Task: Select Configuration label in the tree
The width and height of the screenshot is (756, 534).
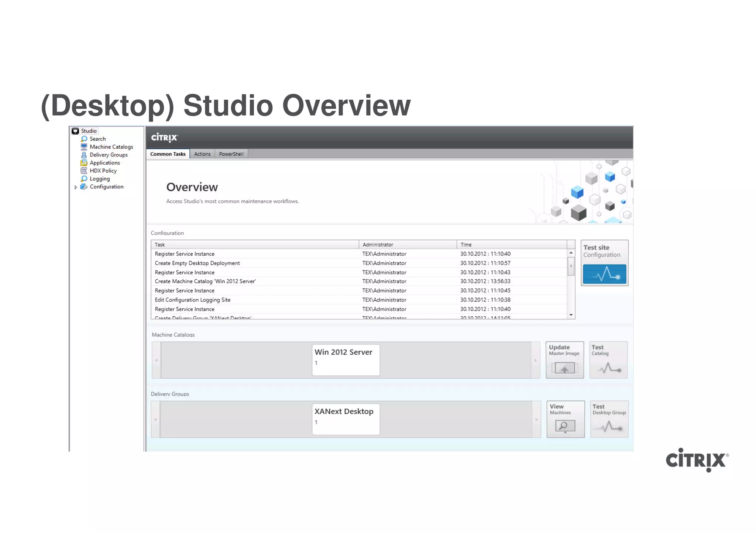Action: (x=106, y=187)
